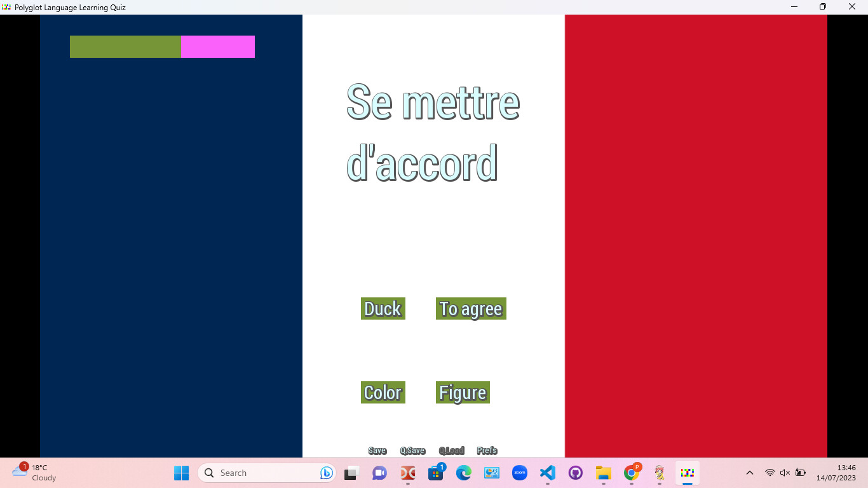The height and width of the screenshot is (488, 868).
Task: Click the green quiz progress bar
Action: (x=125, y=46)
